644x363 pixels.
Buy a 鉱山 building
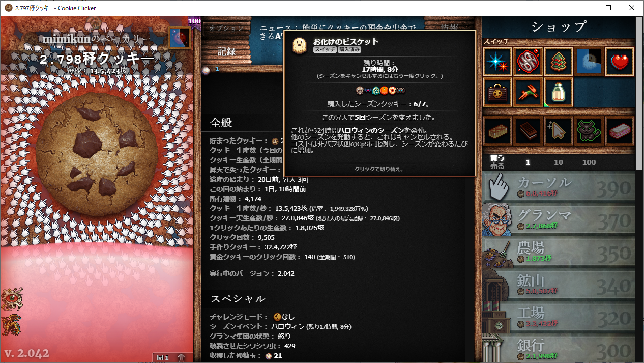point(559,286)
